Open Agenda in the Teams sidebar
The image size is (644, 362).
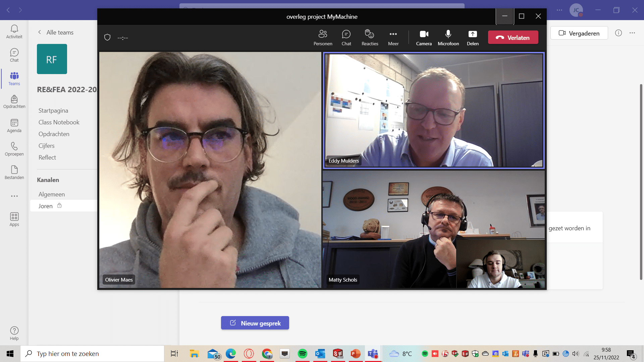[14, 126]
